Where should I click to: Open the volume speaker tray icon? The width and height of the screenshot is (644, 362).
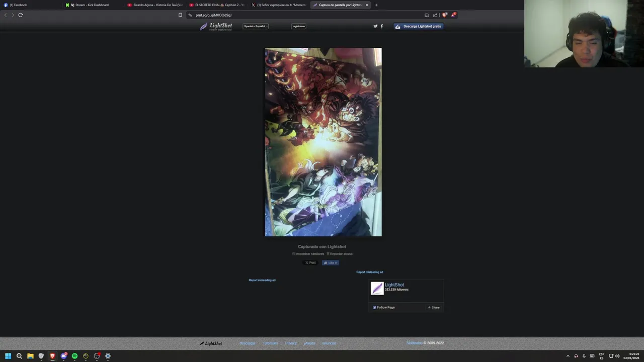617,356
